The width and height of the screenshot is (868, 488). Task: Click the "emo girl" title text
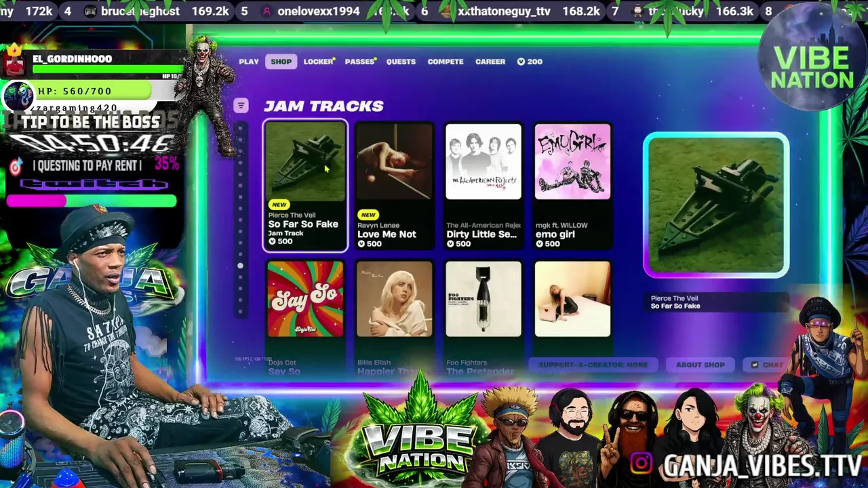(x=555, y=235)
